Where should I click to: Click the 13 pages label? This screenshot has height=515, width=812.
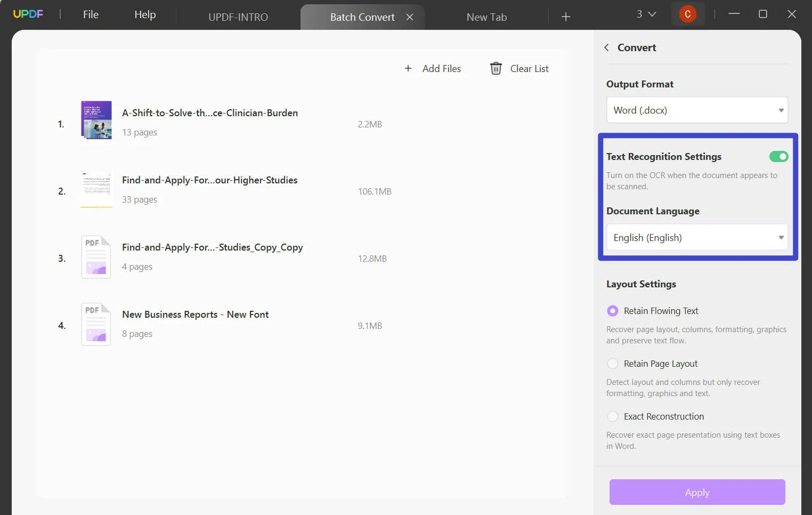tap(140, 132)
